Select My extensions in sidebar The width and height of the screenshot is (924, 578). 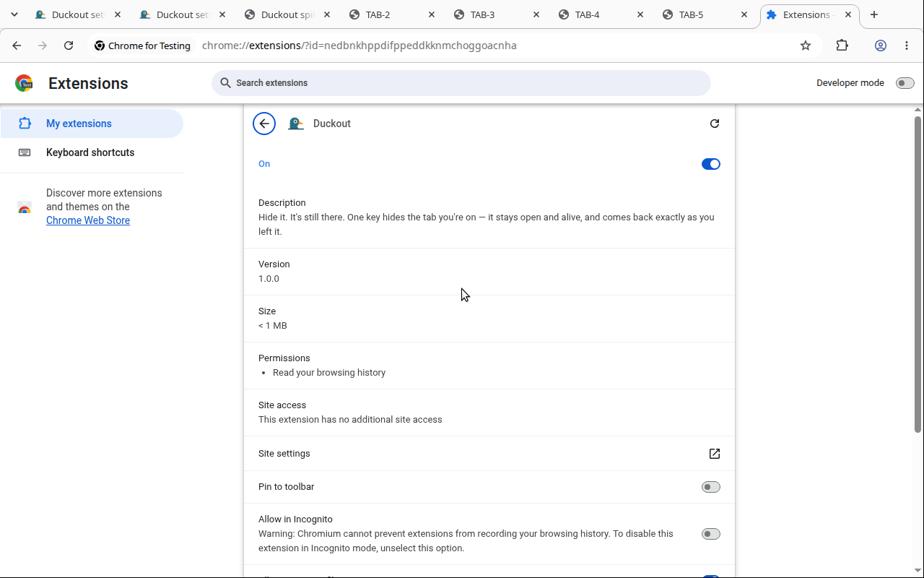92,124
